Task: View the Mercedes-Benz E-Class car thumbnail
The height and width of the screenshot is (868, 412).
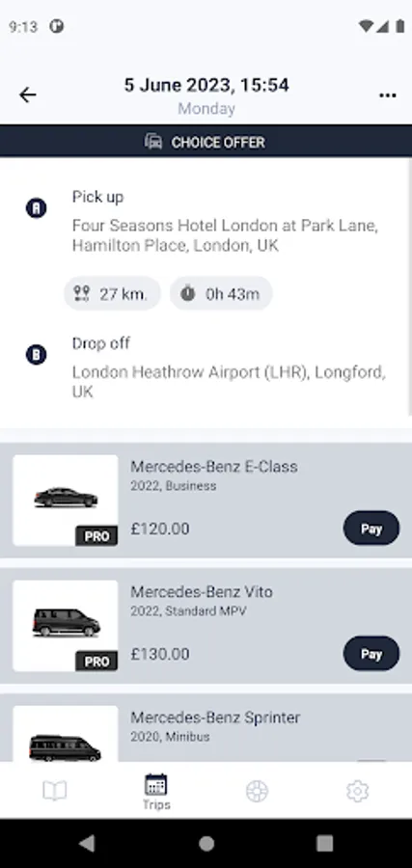Action: pyautogui.click(x=66, y=501)
